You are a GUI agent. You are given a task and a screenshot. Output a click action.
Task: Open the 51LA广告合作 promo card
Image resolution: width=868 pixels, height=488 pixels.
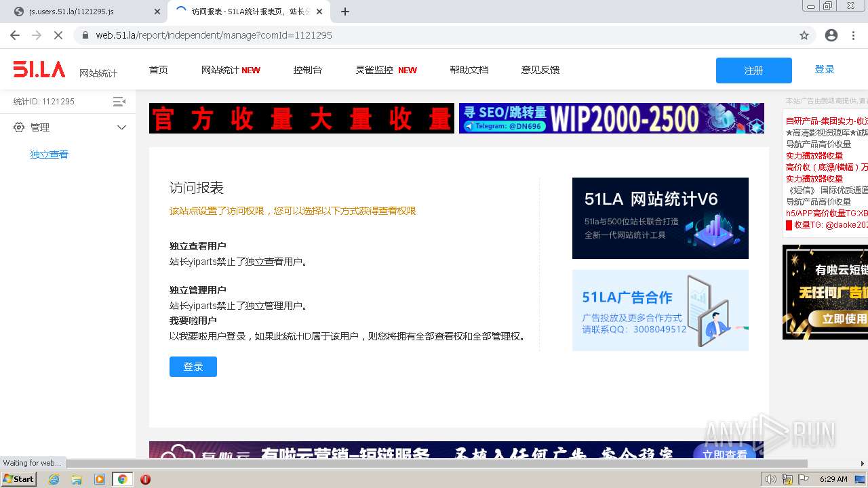[660, 310]
